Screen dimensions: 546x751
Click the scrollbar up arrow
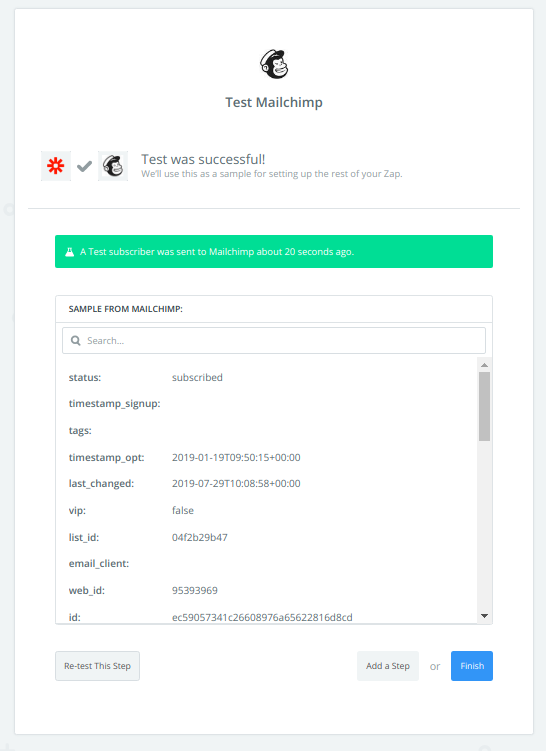(484, 365)
